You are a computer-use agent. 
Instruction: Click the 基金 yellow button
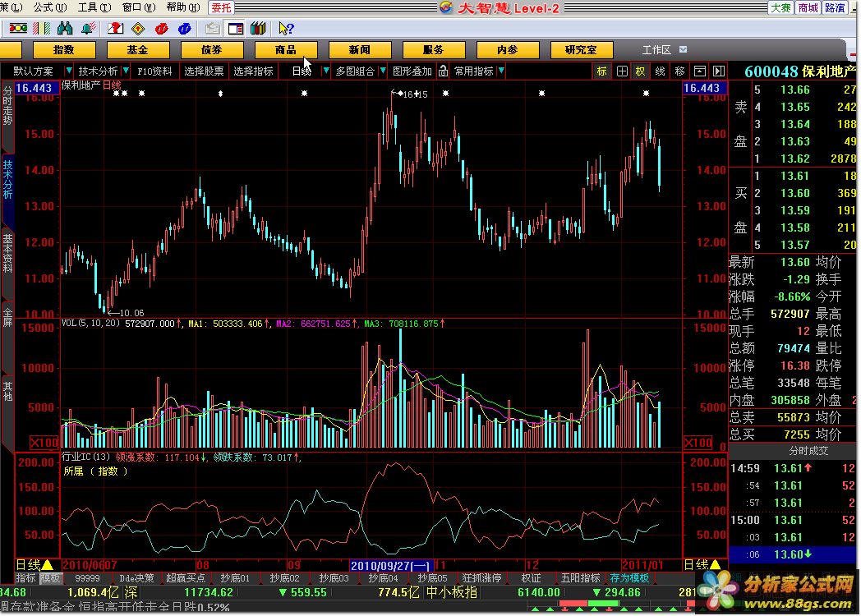138,50
